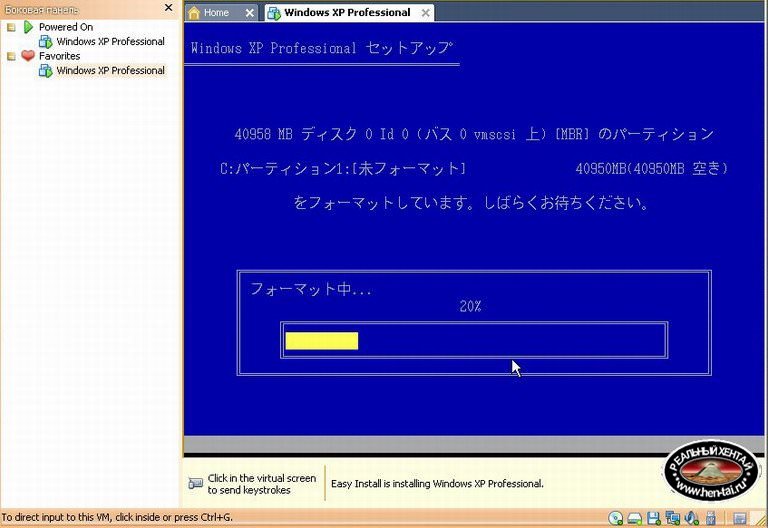Select Windows XP Professional under Powered On

110,42
